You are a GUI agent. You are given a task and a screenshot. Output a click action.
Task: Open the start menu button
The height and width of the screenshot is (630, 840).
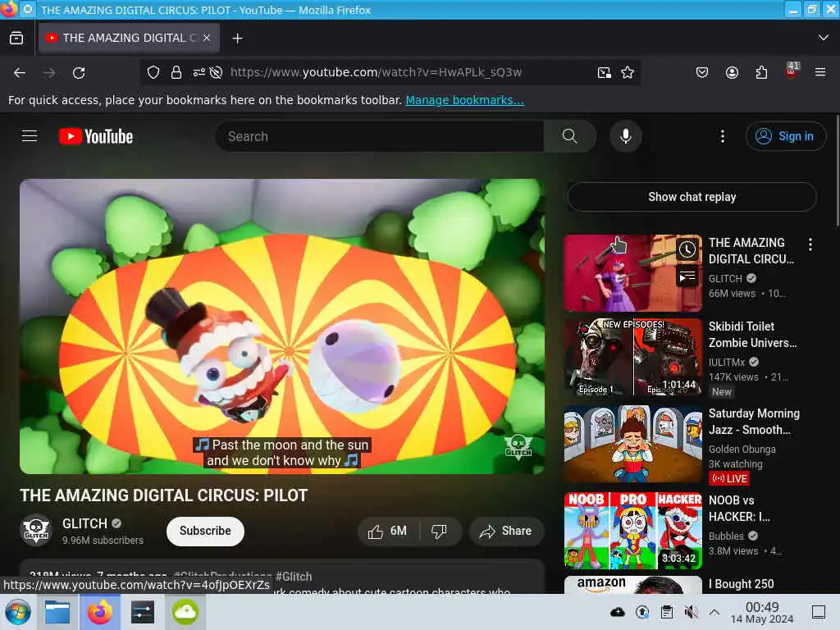coord(18,612)
